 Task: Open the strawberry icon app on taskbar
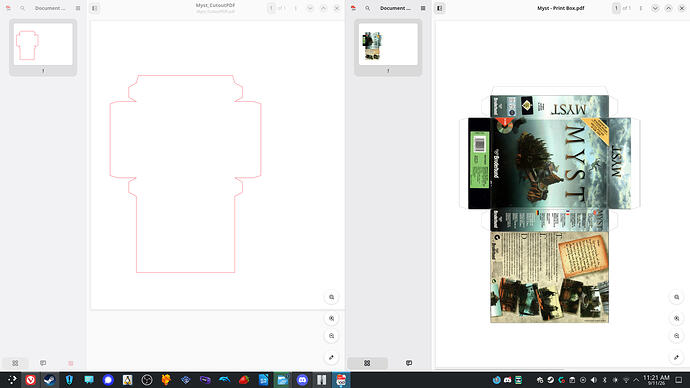[244, 380]
